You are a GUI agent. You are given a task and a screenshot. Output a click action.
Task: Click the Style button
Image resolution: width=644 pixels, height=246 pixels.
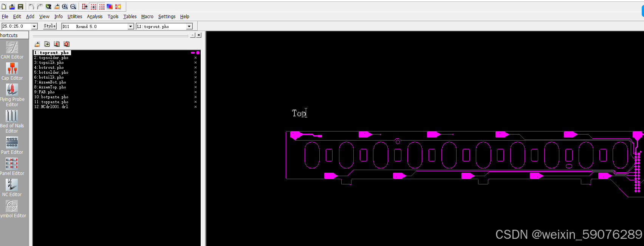pos(50,26)
